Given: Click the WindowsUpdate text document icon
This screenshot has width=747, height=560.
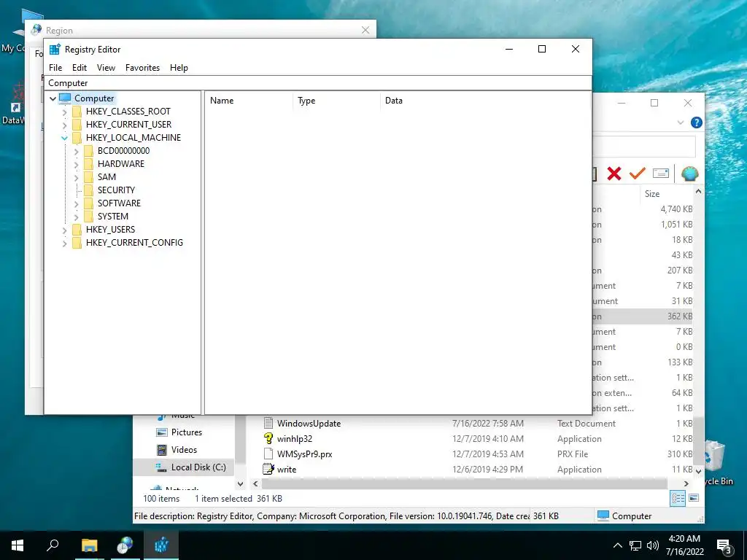Looking at the screenshot, I should [x=268, y=424].
